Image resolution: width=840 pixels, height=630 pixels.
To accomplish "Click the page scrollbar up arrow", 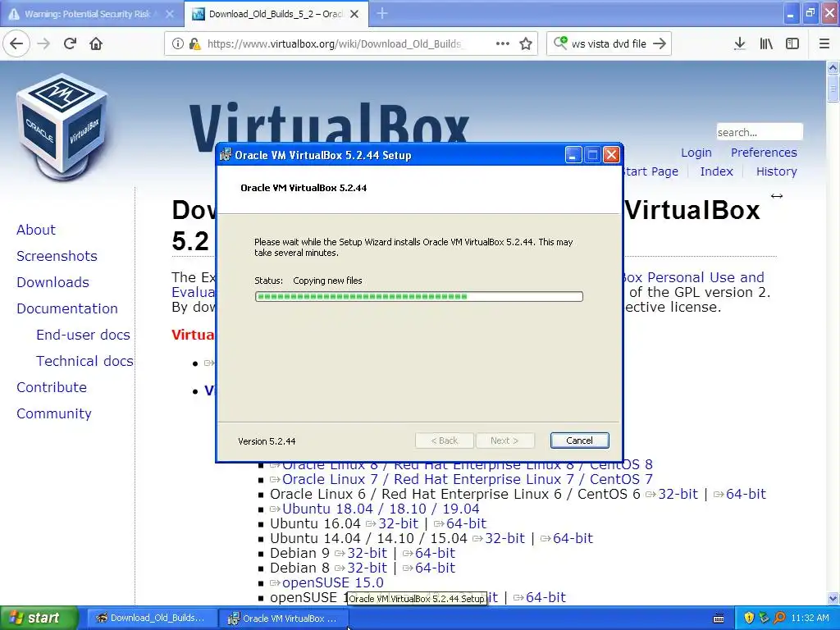I will [833, 67].
